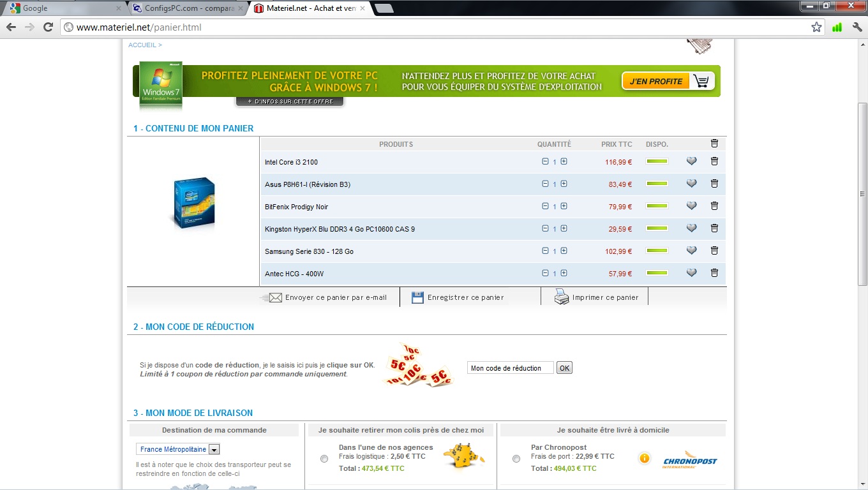The width and height of the screenshot is (868, 490).
Task: Expand info on Windows 7 offer
Action: [290, 101]
